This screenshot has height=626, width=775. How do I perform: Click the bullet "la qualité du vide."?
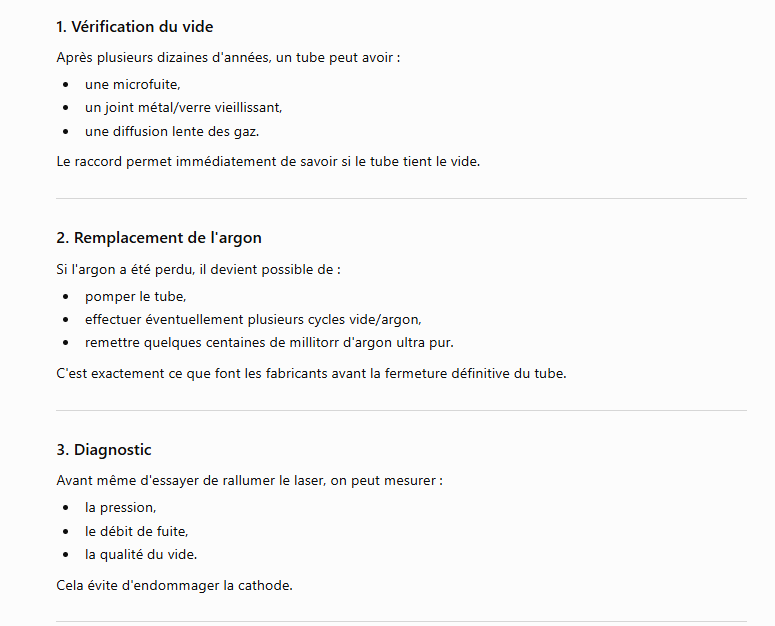tap(141, 555)
